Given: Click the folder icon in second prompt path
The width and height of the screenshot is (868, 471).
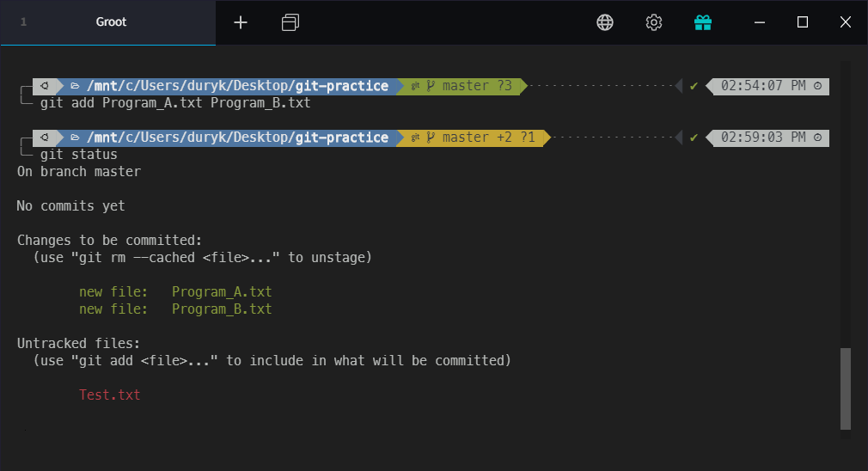Looking at the screenshot, I should tap(76, 138).
